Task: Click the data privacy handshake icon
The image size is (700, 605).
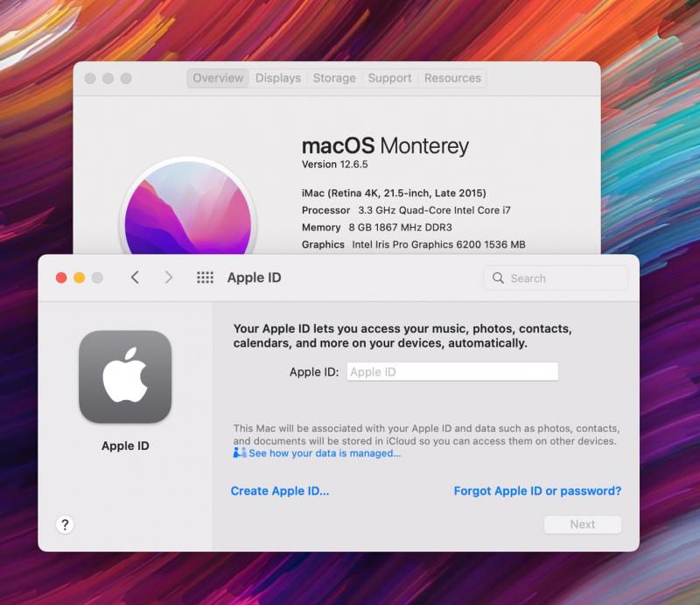Action: 240,453
